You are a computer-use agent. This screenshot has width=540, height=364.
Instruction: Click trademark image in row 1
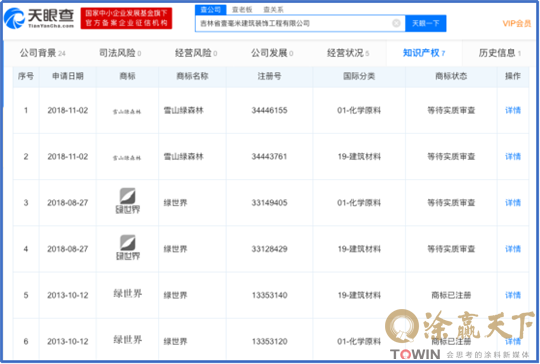(x=127, y=111)
